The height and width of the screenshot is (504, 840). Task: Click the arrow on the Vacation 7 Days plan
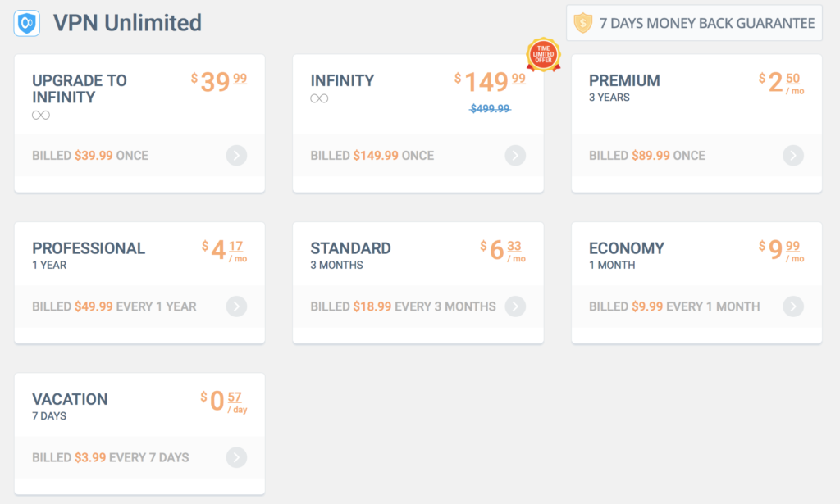click(x=236, y=457)
